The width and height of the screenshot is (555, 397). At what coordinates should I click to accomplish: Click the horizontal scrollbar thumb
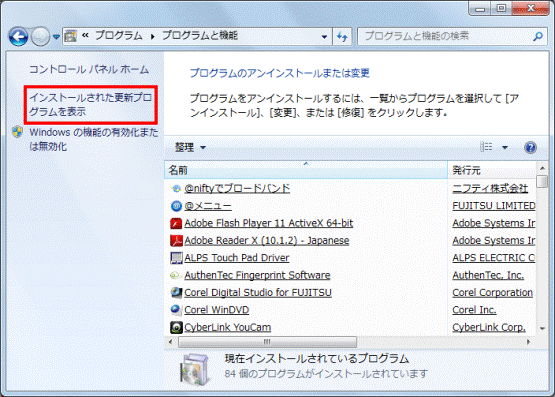point(268,342)
